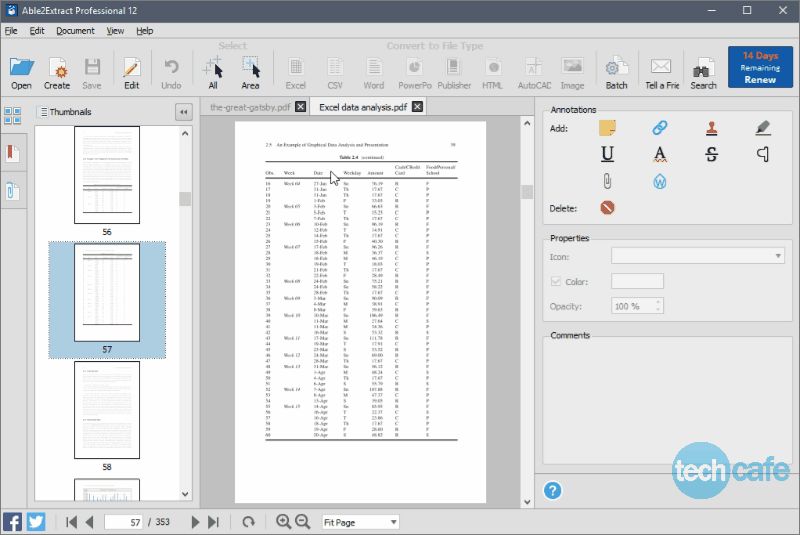
Task: Close the-great-gatsby.pdf tab
Action: pos(301,107)
